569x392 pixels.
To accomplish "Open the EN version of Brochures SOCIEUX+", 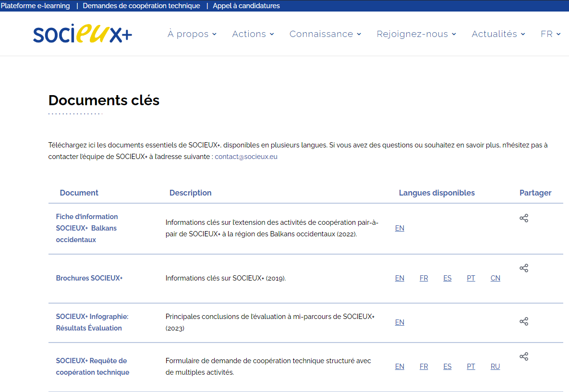I will (400, 278).
